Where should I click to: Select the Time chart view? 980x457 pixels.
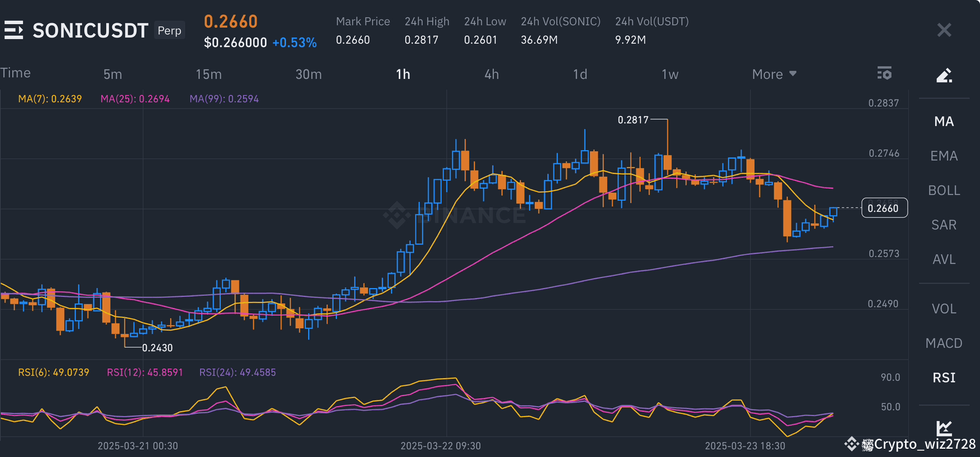pos(15,73)
